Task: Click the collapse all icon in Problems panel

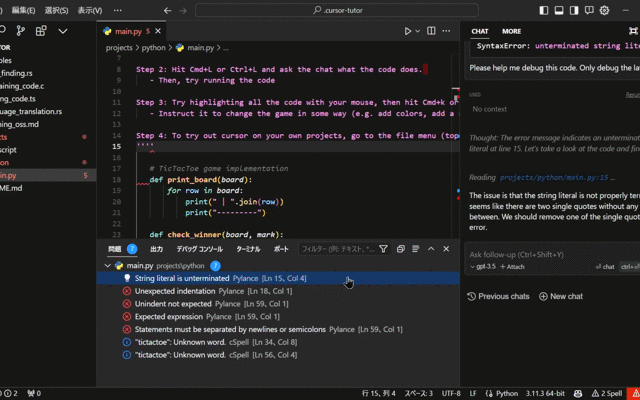Action: (400, 249)
